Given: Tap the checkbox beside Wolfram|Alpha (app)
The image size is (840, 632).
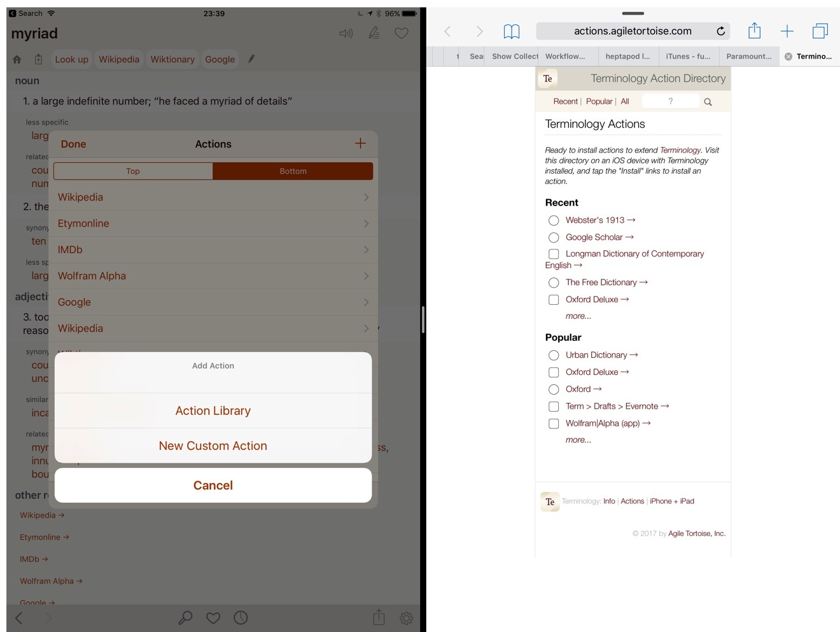Looking at the screenshot, I should 554,424.
